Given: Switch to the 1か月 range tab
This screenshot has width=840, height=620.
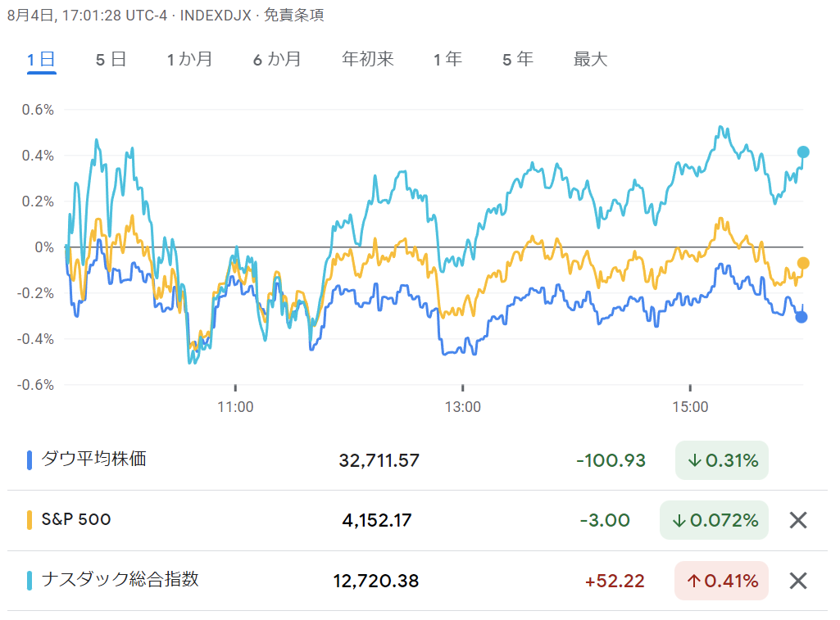Looking at the screenshot, I should tap(189, 59).
